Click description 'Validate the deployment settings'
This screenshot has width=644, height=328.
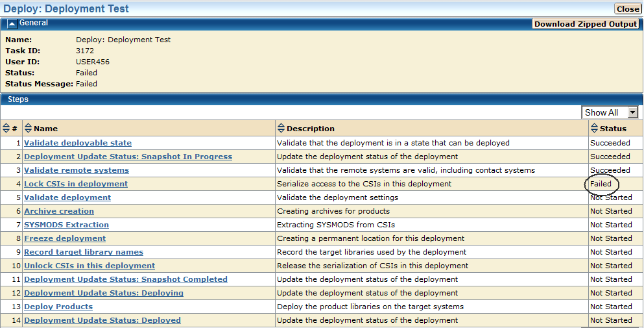click(x=338, y=197)
